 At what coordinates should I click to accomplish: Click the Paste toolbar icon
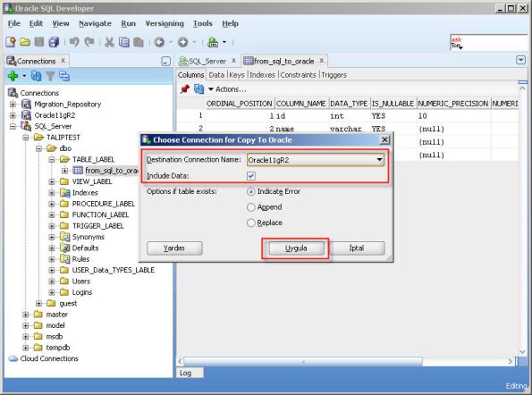pyautogui.click(x=139, y=42)
